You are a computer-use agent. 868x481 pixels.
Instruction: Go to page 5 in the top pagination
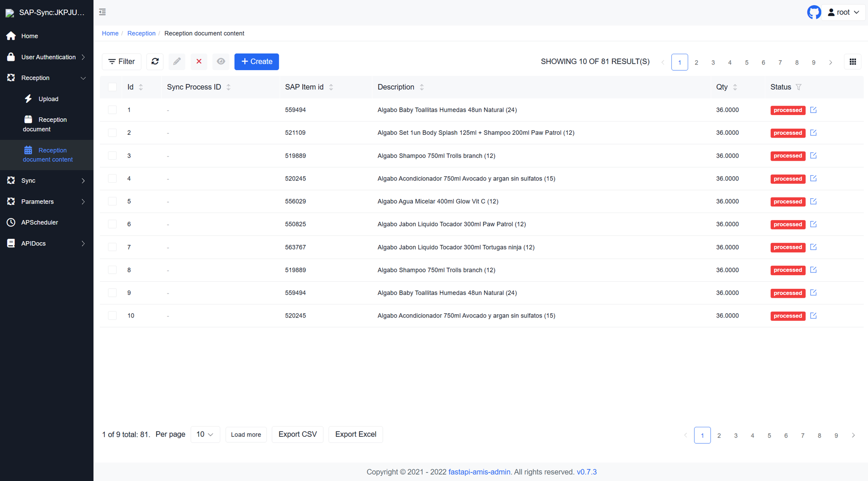(x=747, y=62)
